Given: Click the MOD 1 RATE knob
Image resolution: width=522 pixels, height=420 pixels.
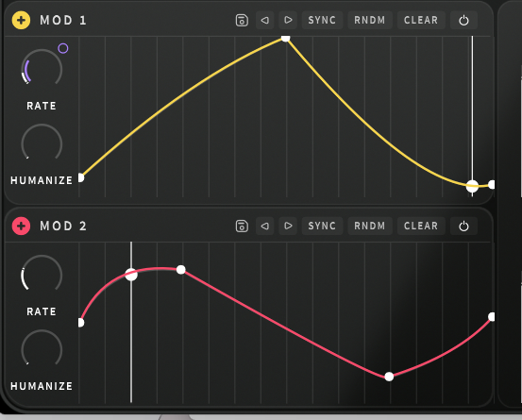Looking at the screenshot, I should tap(42, 69).
